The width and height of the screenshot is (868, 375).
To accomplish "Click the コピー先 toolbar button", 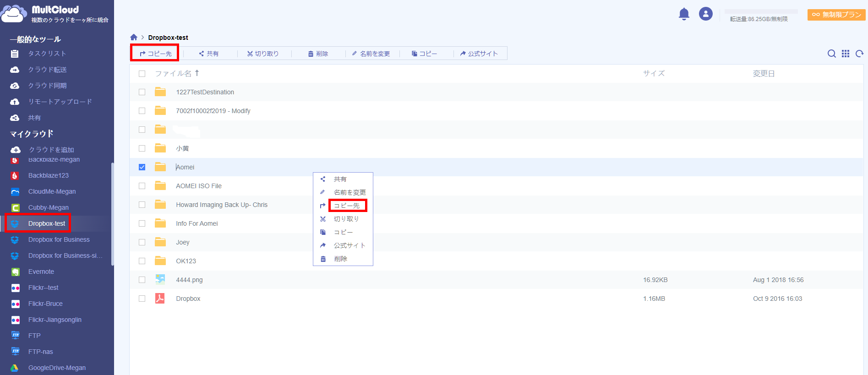I will [156, 54].
